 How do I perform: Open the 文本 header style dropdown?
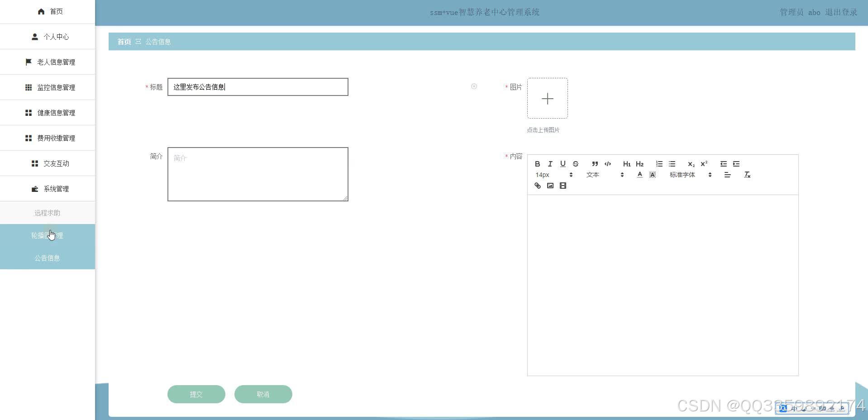[605, 175]
